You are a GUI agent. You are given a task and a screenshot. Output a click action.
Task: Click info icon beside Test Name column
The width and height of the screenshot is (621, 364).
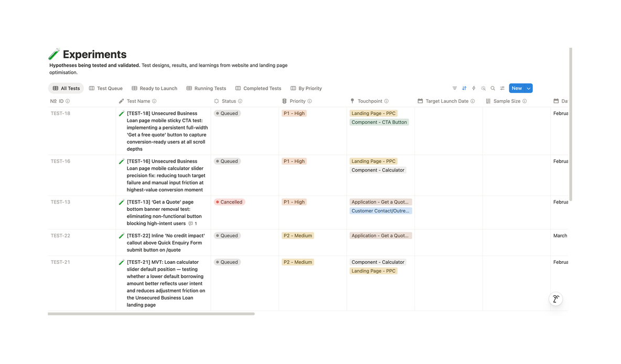click(x=154, y=101)
